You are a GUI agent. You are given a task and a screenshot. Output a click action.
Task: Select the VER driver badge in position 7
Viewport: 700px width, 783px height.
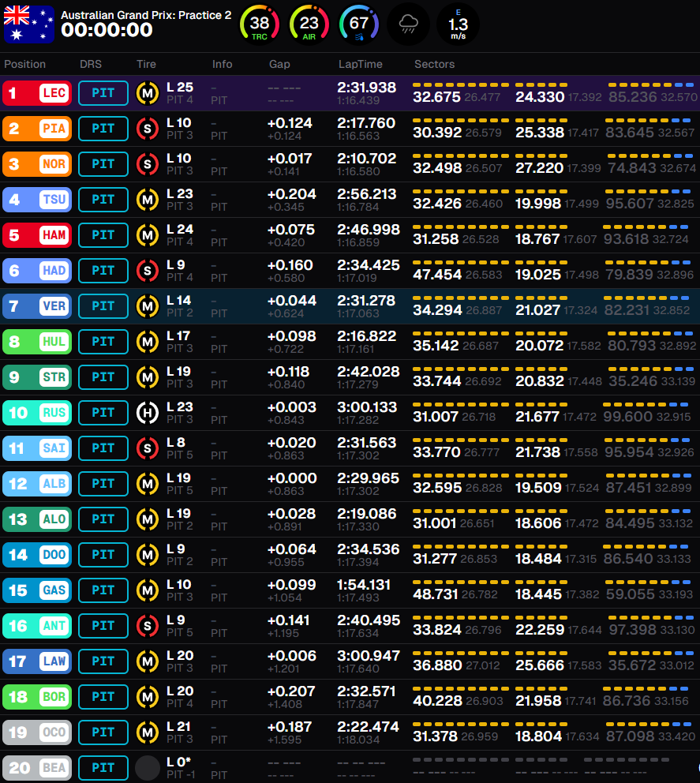[x=37, y=306]
